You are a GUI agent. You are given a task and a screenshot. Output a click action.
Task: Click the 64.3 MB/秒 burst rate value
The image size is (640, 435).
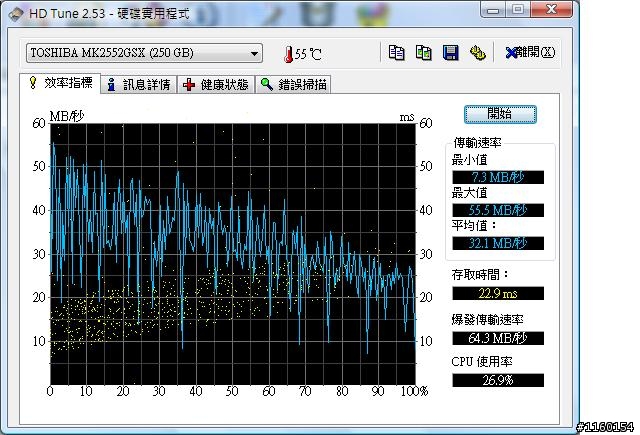498,338
